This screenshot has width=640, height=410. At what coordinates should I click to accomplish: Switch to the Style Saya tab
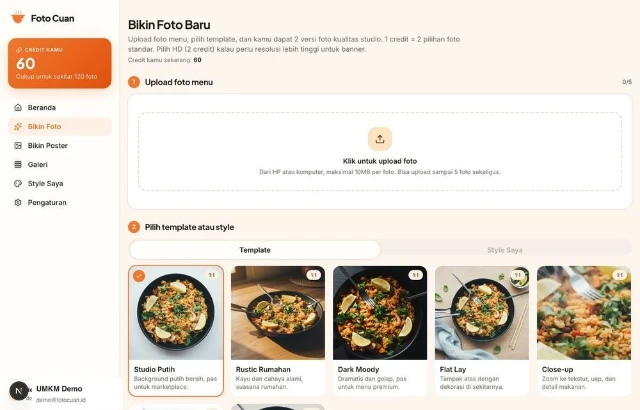pos(505,250)
